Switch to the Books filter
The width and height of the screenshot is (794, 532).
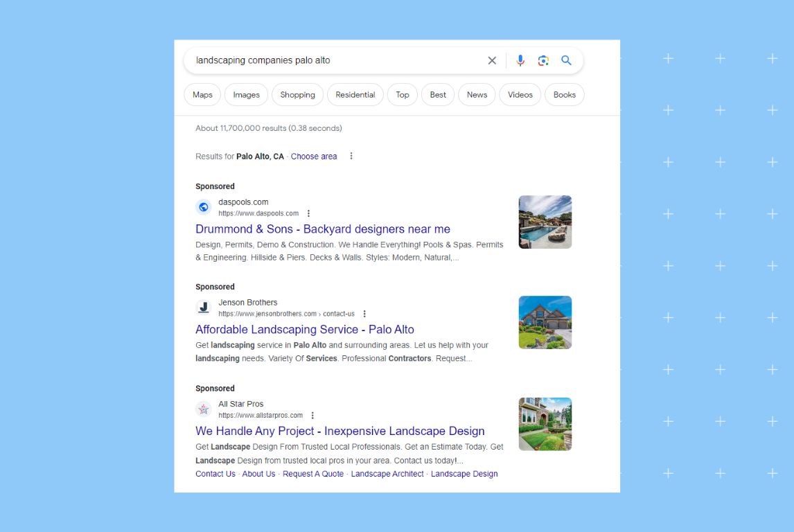pos(564,95)
